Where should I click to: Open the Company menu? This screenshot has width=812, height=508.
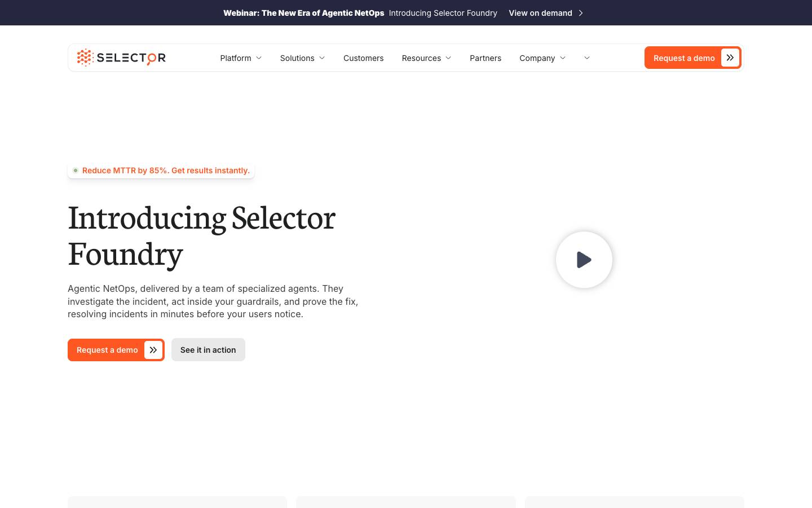[x=537, y=58]
